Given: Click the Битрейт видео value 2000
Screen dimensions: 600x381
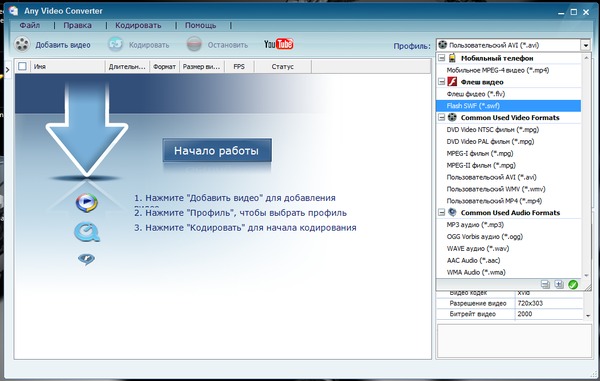Looking at the screenshot, I should [525, 314].
